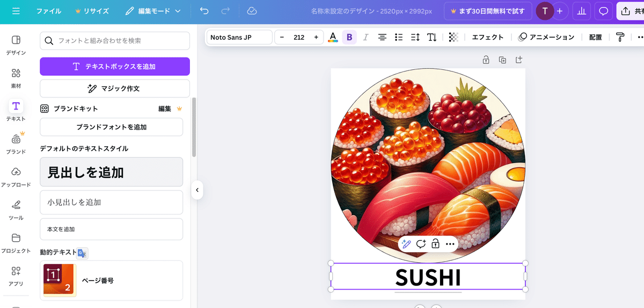644x308 pixels.
Task: Click the font search field
Action: [x=115, y=41]
